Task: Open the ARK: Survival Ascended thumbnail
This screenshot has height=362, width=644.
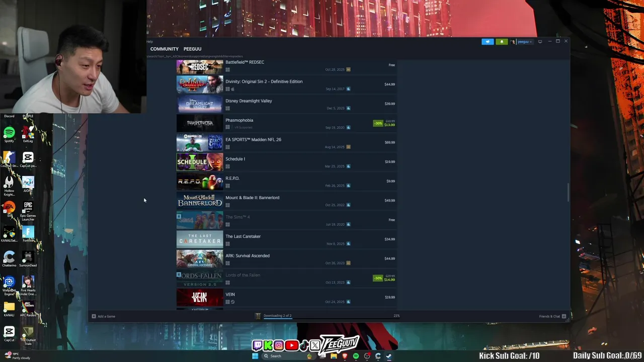Action: 200,259
